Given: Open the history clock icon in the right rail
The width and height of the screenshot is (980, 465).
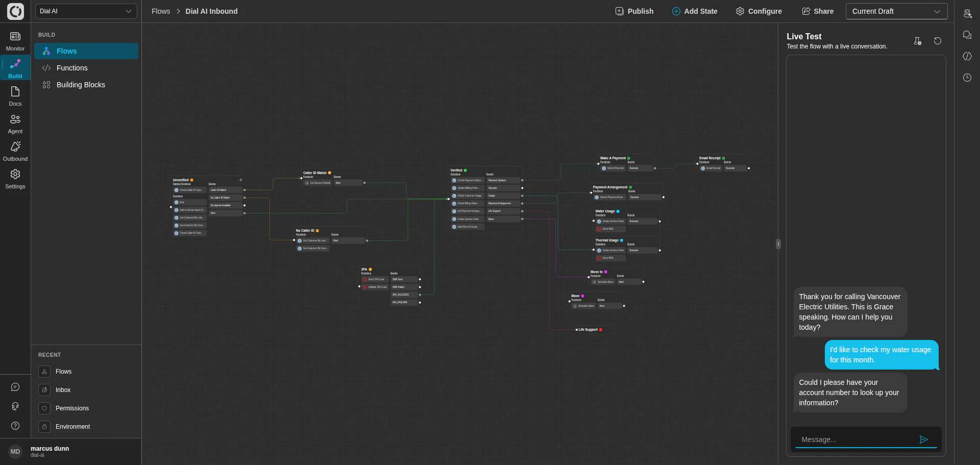Looking at the screenshot, I should point(967,78).
